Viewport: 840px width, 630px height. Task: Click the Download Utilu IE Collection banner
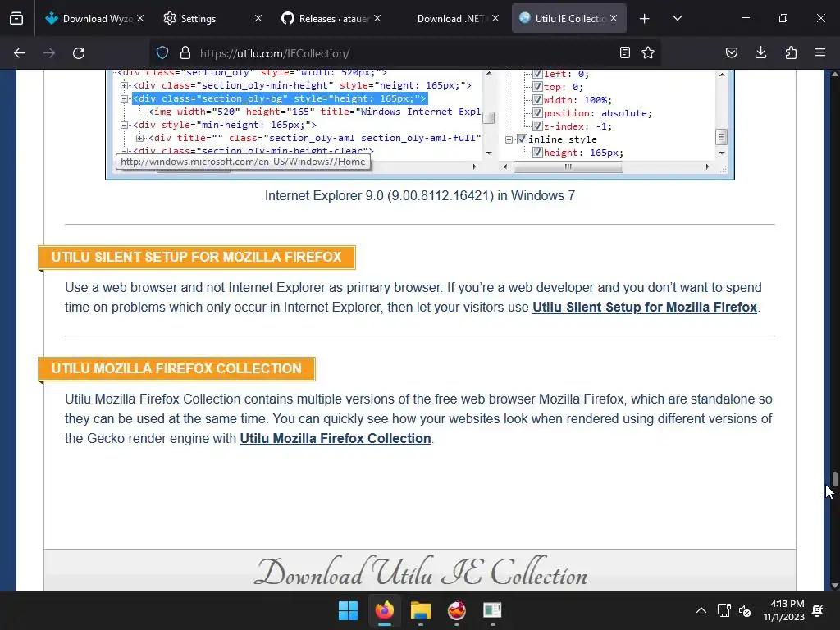(420, 571)
